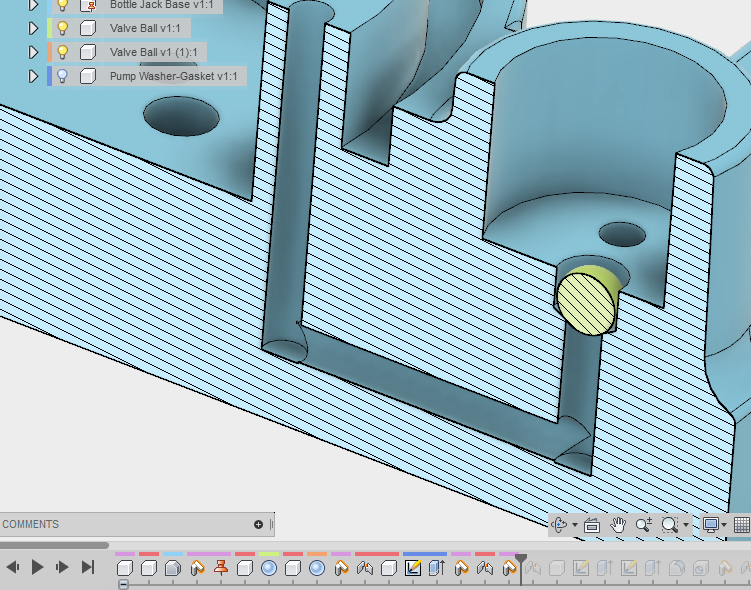Click the Zoom Window magnifier icon
Viewport: 751px width, 590px height.
(x=669, y=525)
